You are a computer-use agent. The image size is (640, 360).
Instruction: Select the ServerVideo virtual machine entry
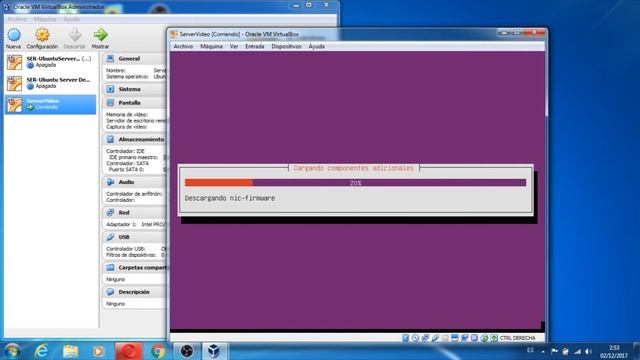click(x=51, y=104)
